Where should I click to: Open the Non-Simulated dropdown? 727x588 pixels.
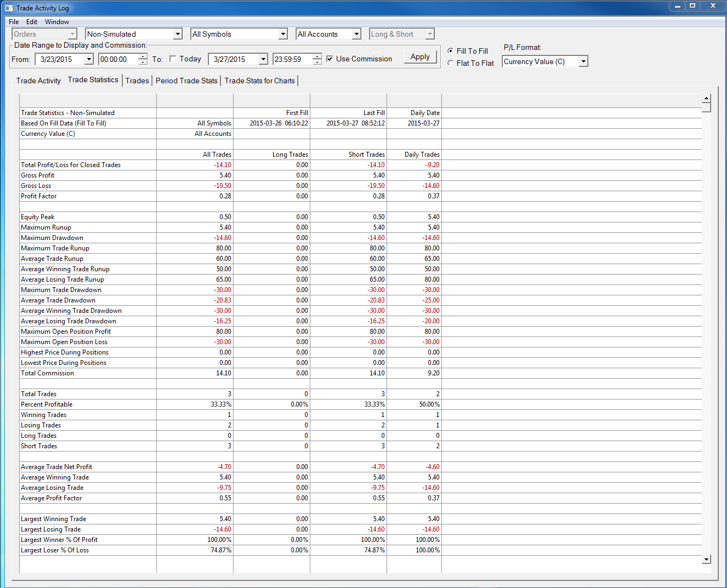pos(134,34)
